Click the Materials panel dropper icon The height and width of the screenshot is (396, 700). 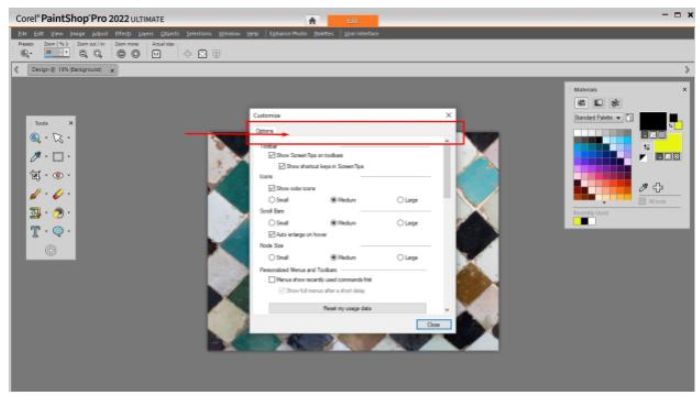pyautogui.click(x=643, y=188)
